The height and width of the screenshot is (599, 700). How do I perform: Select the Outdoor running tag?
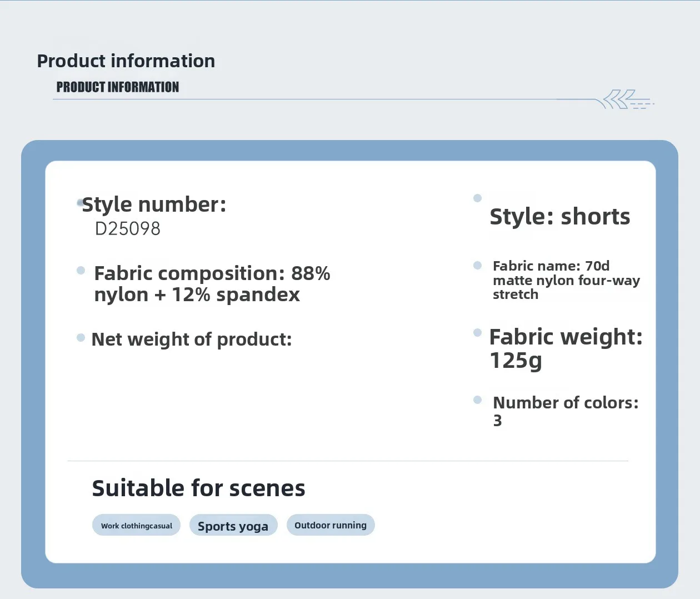[x=331, y=525]
